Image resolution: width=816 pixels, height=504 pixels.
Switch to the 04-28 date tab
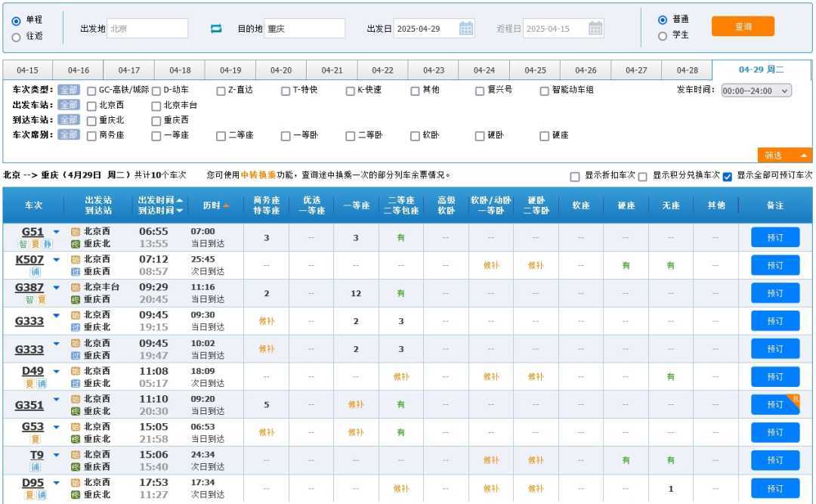(687, 70)
